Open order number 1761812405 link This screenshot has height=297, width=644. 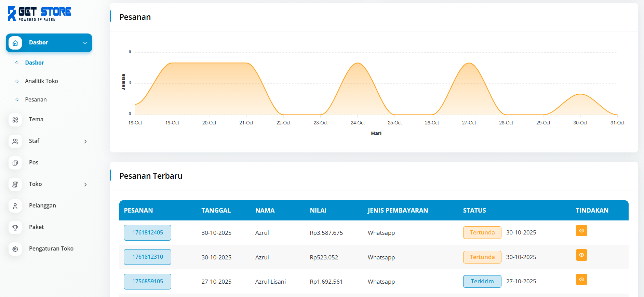pyautogui.click(x=148, y=233)
